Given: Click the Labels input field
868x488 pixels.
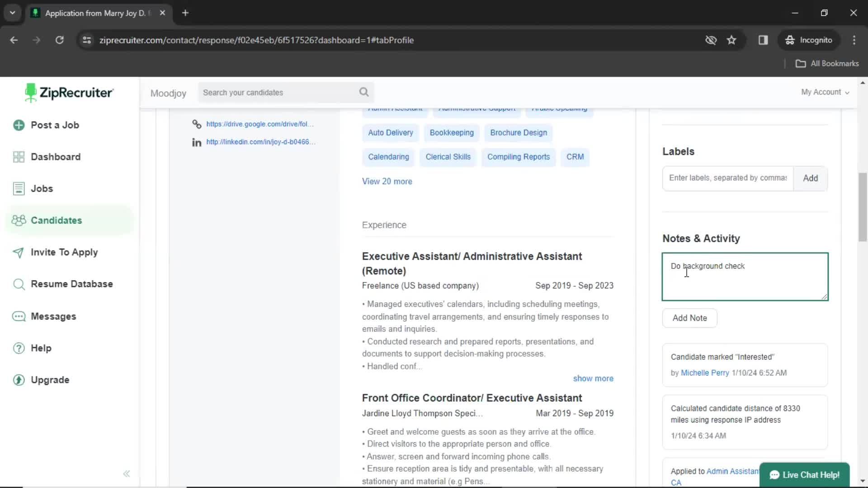Looking at the screenshot, I should pos(727,178).
